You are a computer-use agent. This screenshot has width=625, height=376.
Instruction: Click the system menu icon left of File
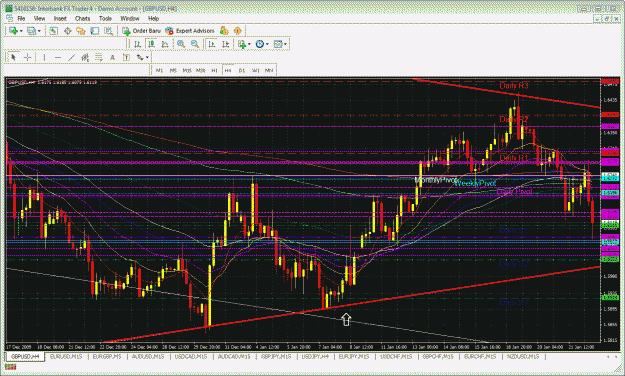10,18
